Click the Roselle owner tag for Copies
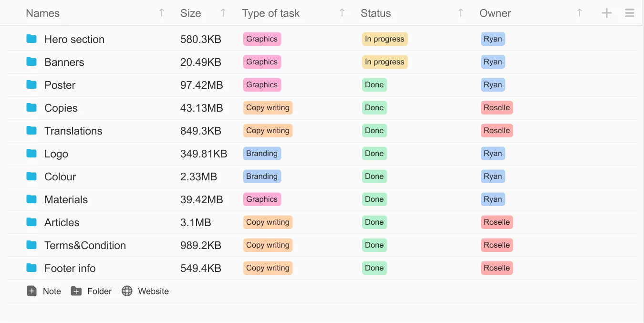The image size is (644, 323). pos(497,108)
